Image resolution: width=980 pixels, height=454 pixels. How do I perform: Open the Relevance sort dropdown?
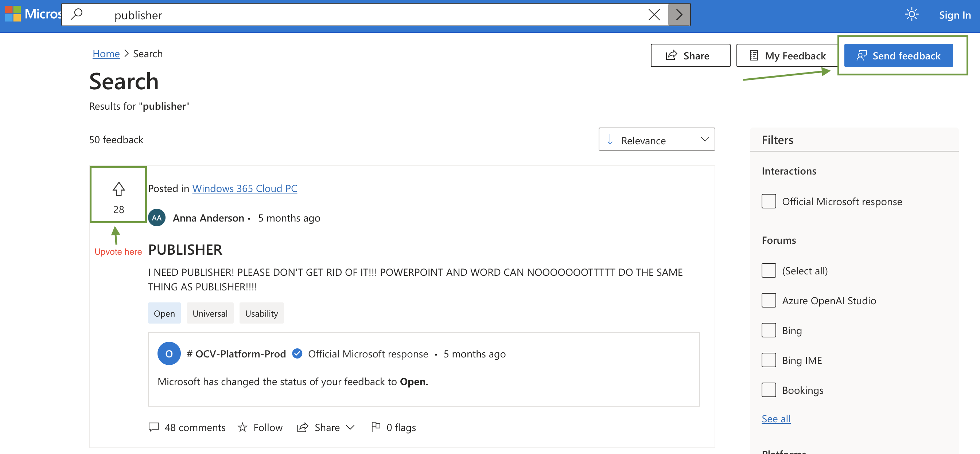pyautogui.click(x=657, y=140)
